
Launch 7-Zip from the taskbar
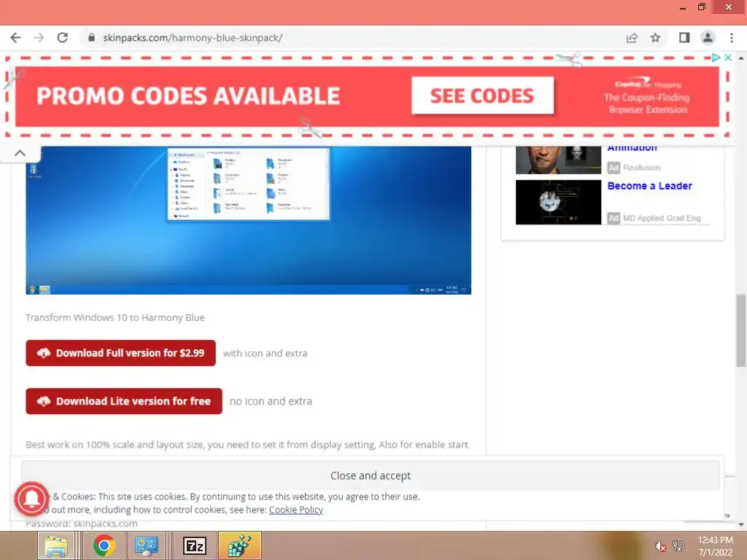click(195, 545)
